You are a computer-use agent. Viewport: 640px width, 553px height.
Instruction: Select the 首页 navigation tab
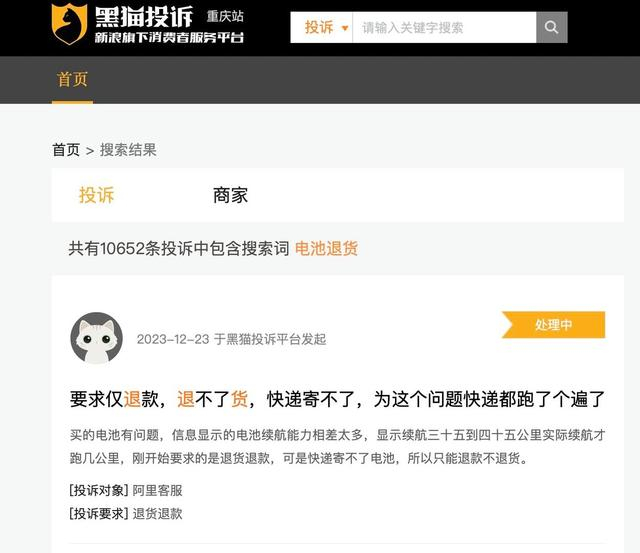[x=72, y=79]
